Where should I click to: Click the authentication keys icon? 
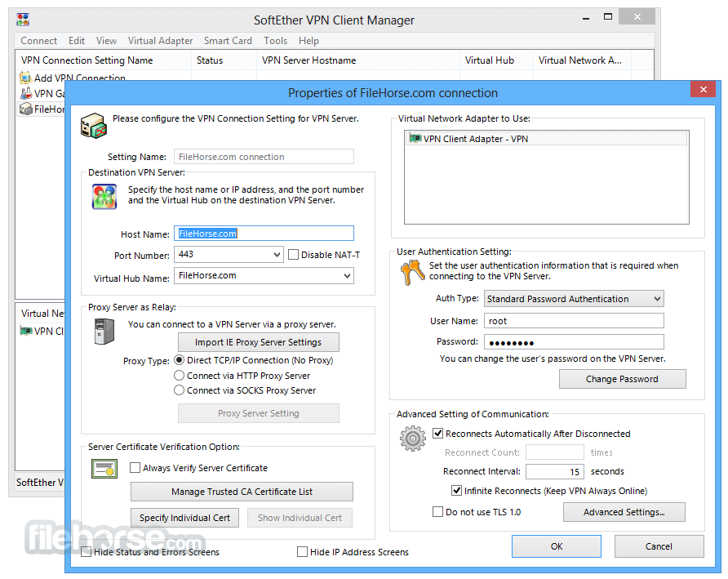pyautogui.click(x=412, y=272)
